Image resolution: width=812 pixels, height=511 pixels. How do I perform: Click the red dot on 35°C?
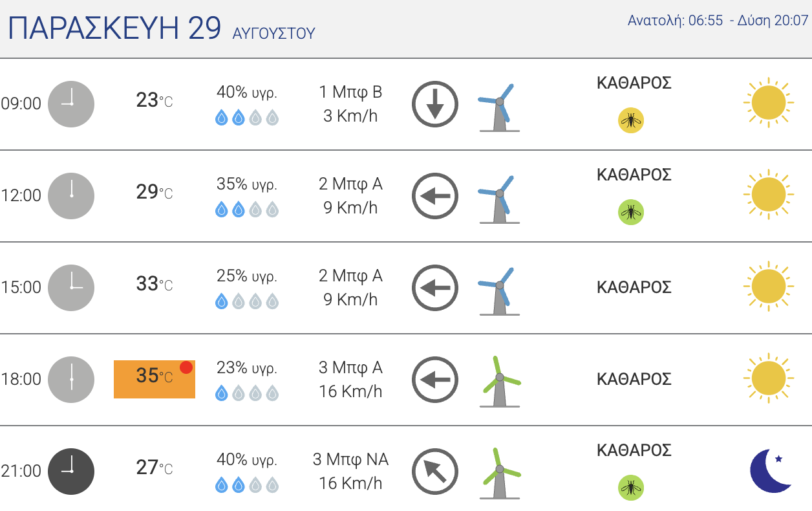coord(186,367)
